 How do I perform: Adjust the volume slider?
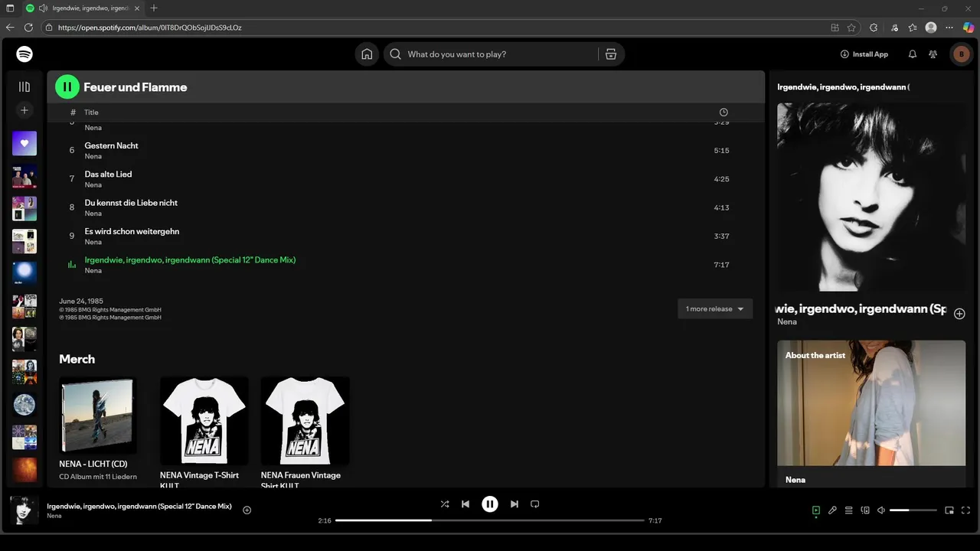point(913,510)
